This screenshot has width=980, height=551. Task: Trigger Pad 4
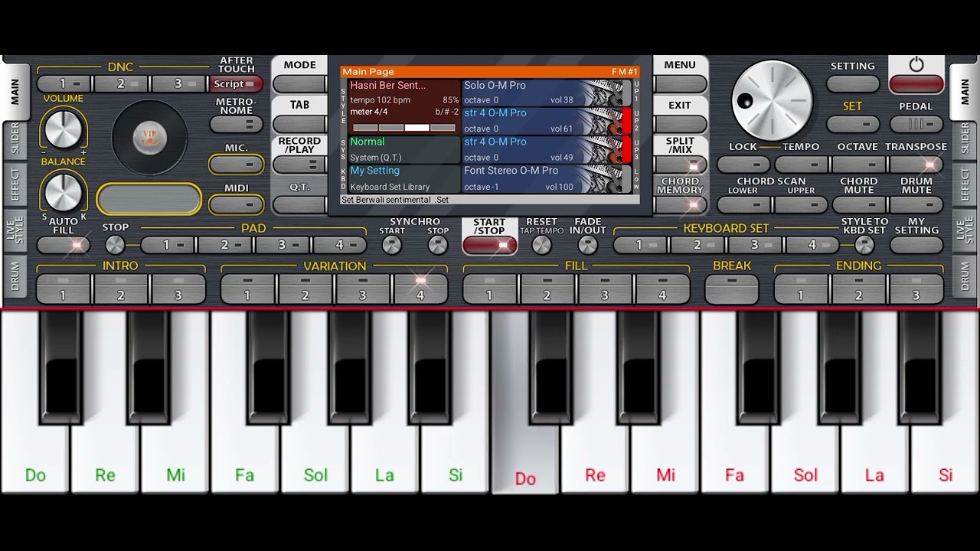click(341, 245)
